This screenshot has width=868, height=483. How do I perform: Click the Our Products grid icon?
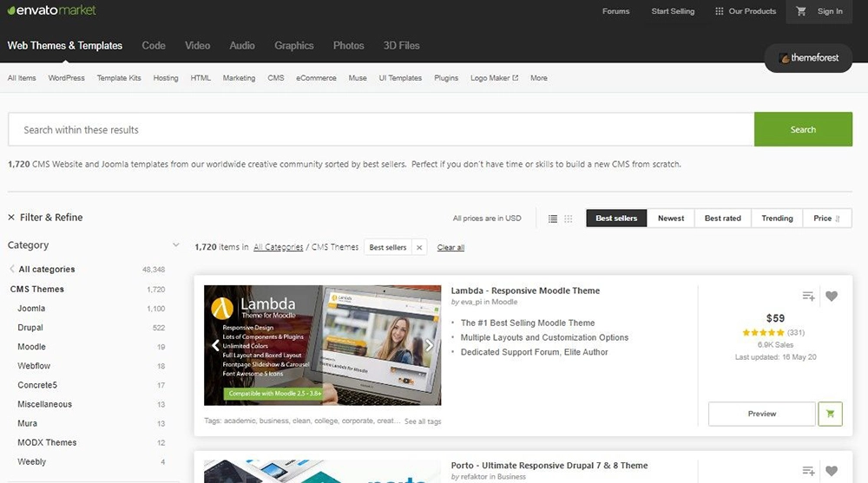pos(719,11)
